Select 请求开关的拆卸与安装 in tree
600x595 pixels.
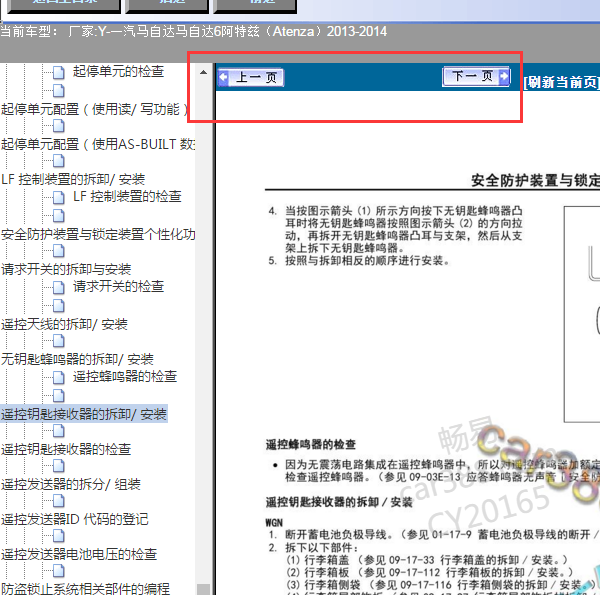[x=66, y=269]
